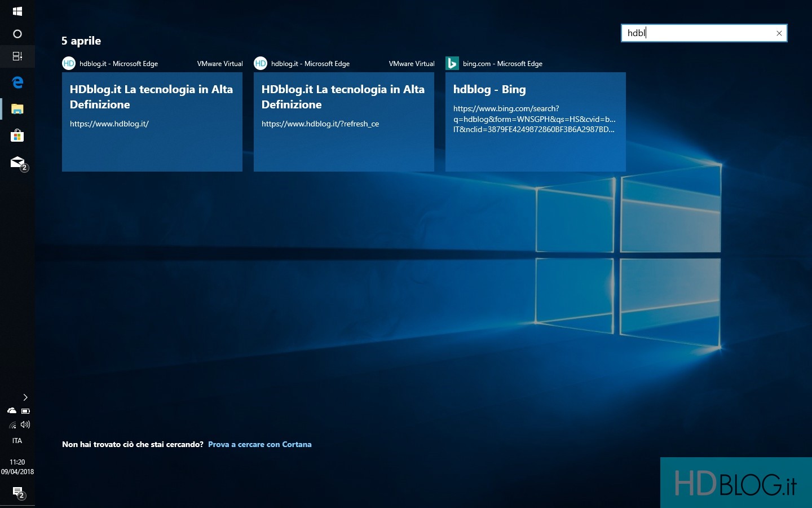Open File Explorer from the taskbar
The height and width of the screenshot is (508, 812).
click(17, 109)
